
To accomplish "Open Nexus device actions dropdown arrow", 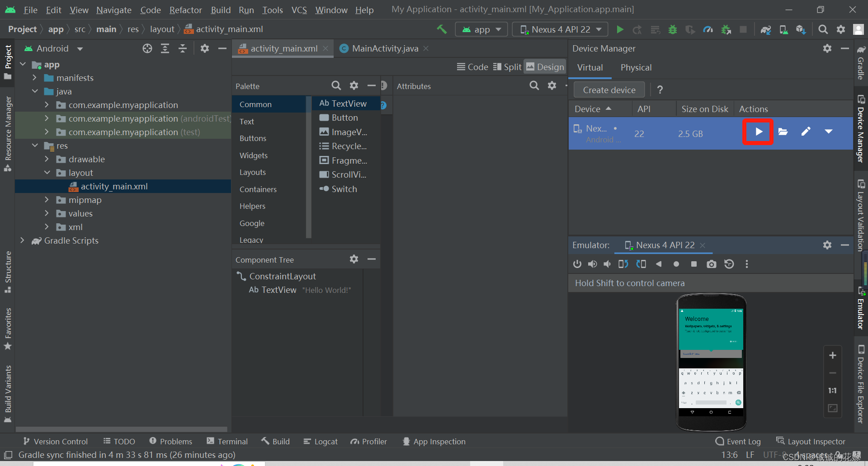I will (828, 132).
